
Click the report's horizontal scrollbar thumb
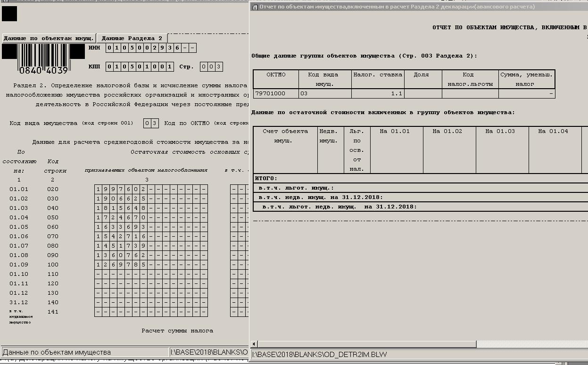(x=367, y=344)
